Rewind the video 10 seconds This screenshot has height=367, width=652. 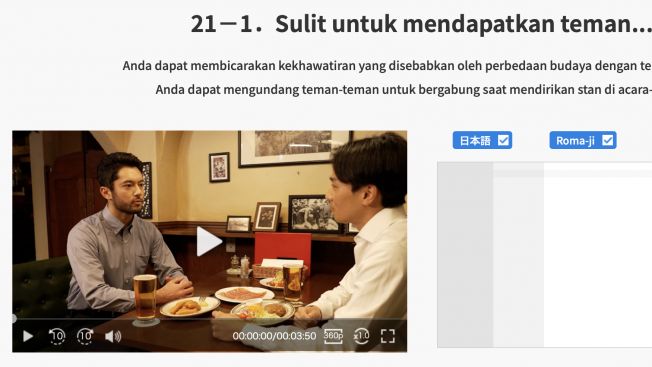pyautogui.click(x=57, y=336)
